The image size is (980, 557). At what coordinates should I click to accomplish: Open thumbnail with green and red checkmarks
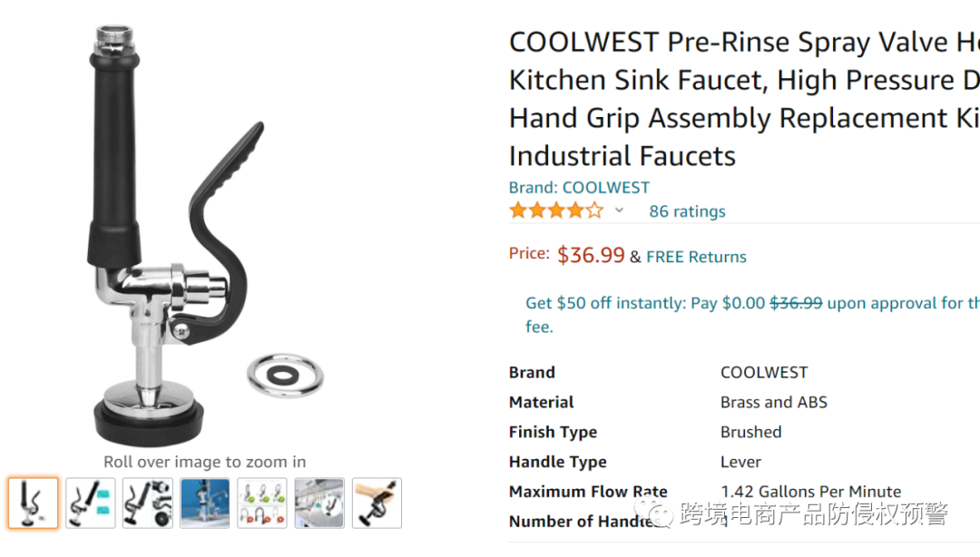tap(262, 503)
